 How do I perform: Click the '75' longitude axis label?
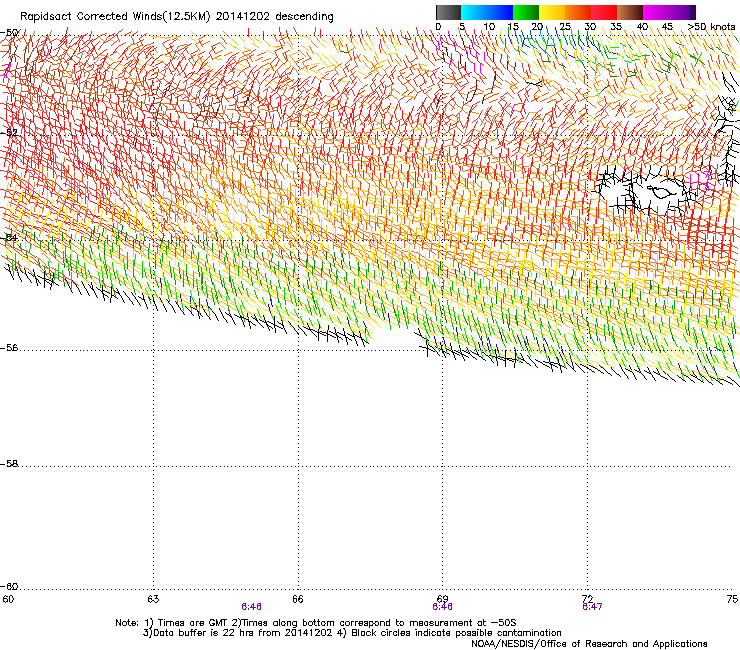[732, 599]
